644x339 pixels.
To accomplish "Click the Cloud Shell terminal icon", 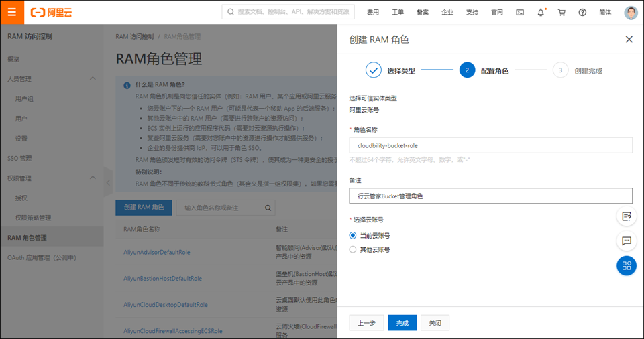I will click(x=520, y=12).
